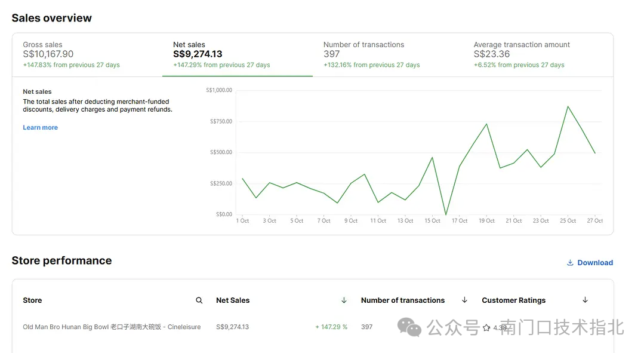
Task: Click the Sales overview heading
Action: point(52,18)
